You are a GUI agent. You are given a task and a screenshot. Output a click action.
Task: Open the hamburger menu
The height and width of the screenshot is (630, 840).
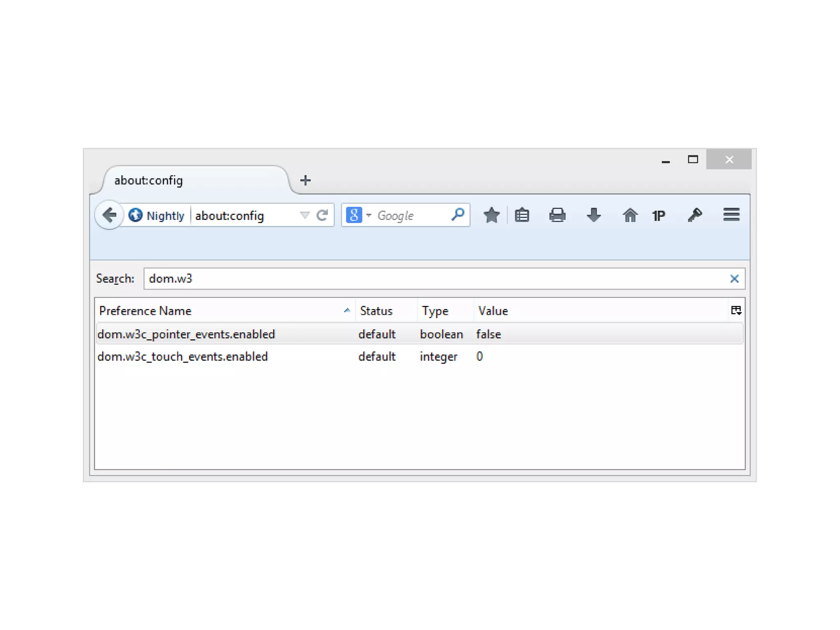[x=731, y=215]
